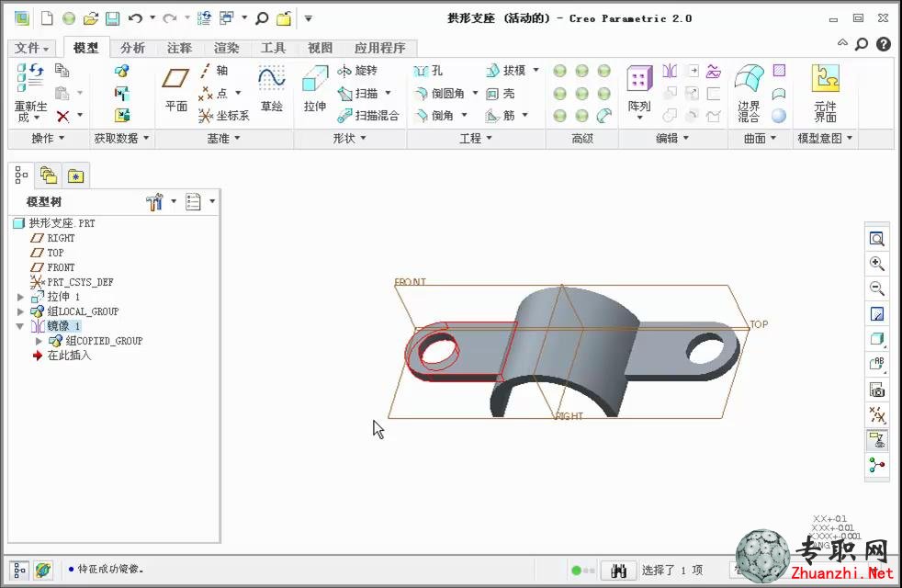Expand the 组LOCAL_GROUP tree node
The width and height of the screenshot is (902, 588).
20,311
